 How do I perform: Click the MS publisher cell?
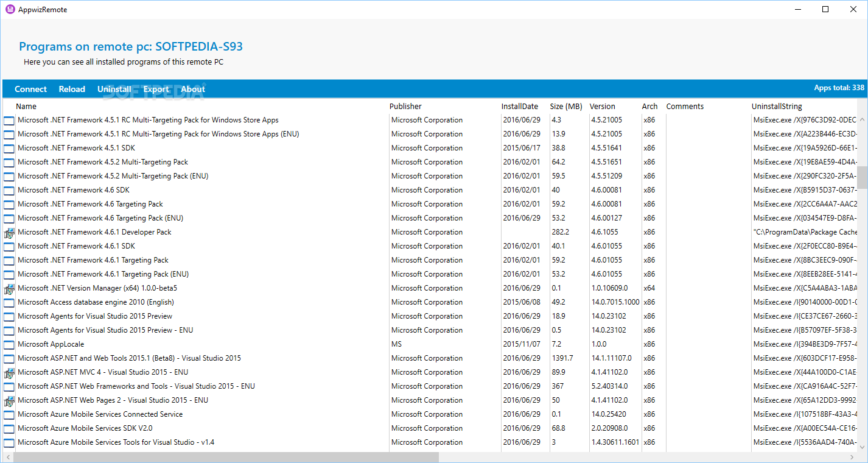396,344
